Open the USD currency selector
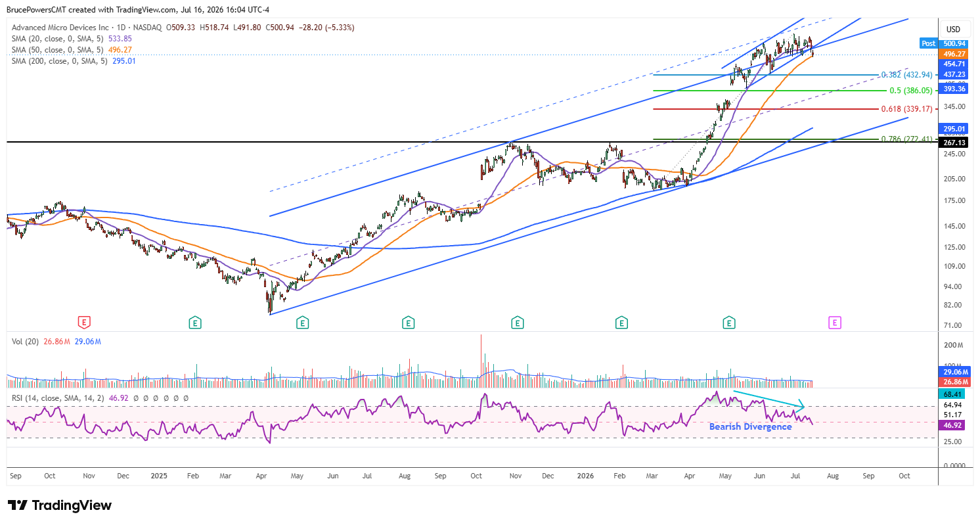This screenshot has height=525, width=980. pyautogui.click(x=953, y=29)
